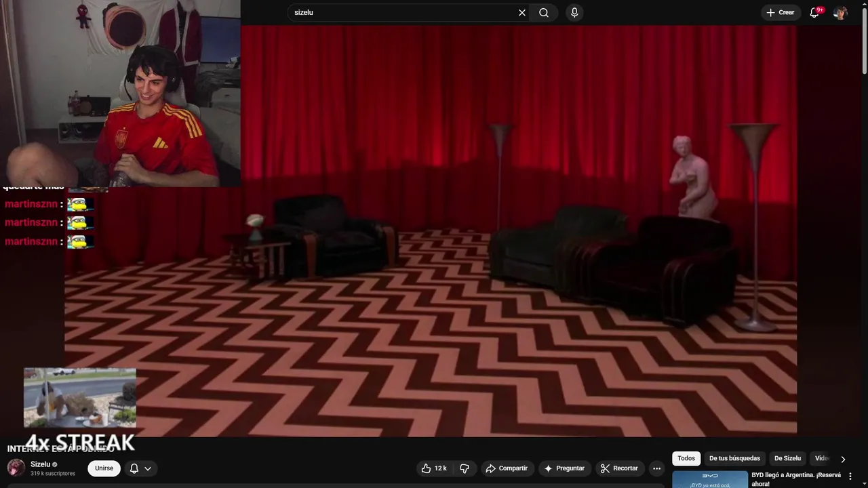This screenshot has width=868, height=488.
Task: Open the Sizelu channel name link
Action: 40,464
